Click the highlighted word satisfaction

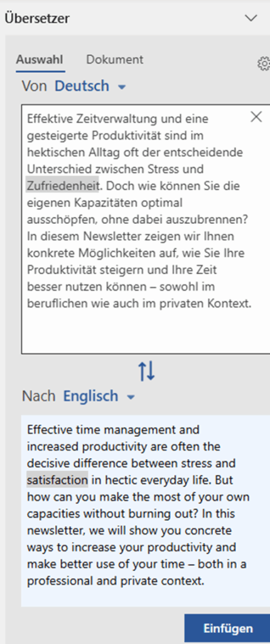pos(57,480)
